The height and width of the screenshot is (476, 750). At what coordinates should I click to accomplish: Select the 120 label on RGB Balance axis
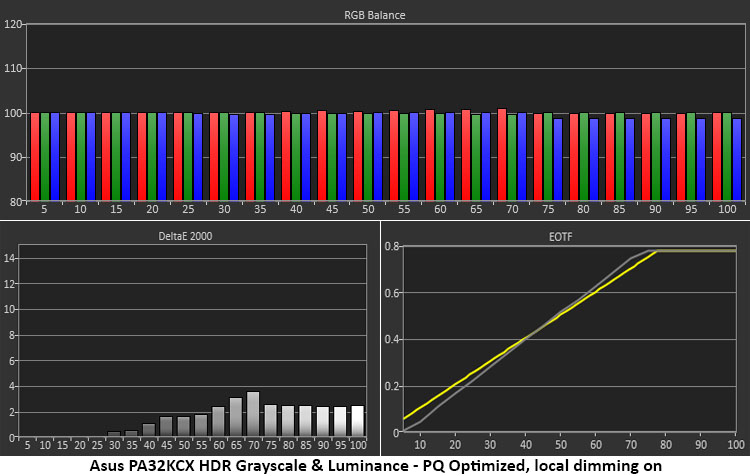(13, 24)
